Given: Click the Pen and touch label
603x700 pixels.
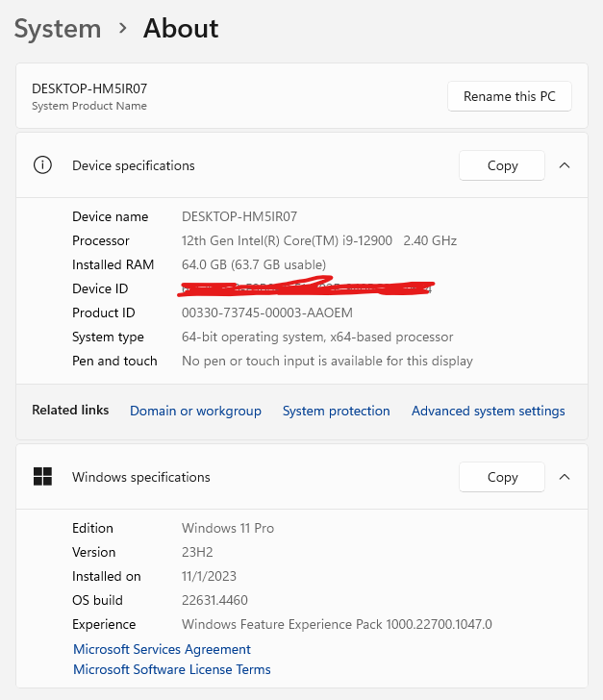Looking at the screenshot, I should [114, 361].
